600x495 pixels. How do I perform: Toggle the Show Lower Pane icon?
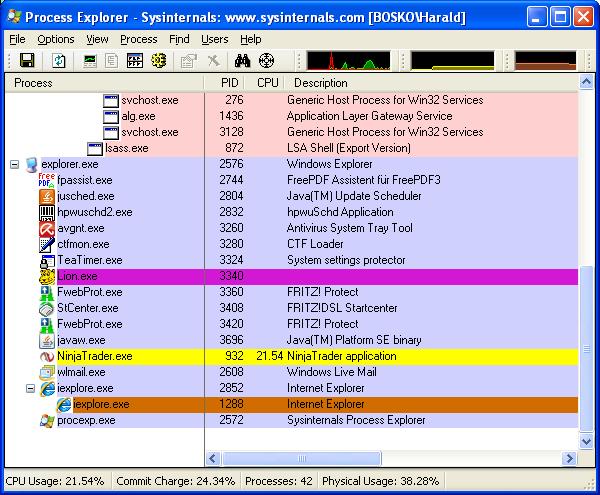point(135,60)
